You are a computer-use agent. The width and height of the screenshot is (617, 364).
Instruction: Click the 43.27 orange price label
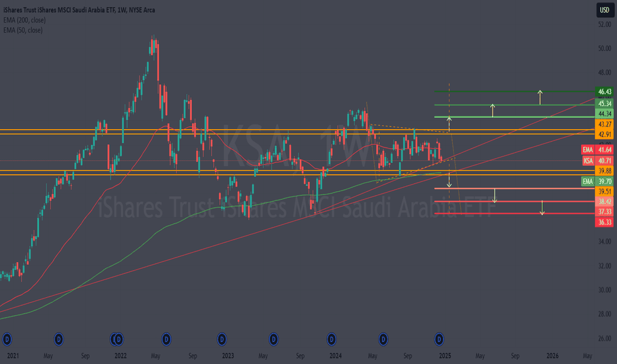(x=604, y=124)
